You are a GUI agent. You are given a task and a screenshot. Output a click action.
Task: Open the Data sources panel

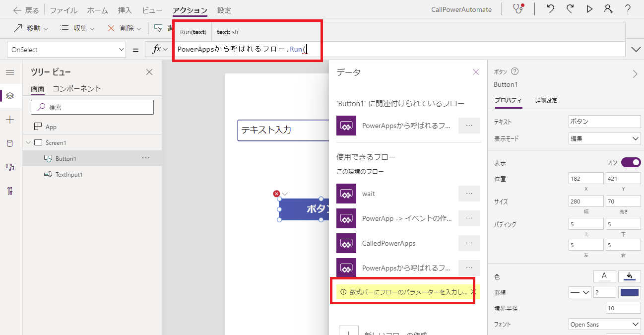pos(10,143)
